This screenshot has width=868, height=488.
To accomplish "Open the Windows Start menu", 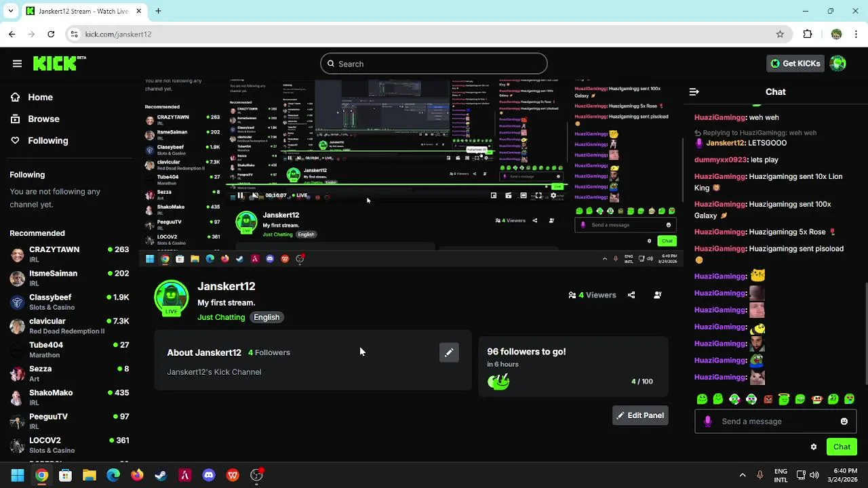I will coord(18,475).
